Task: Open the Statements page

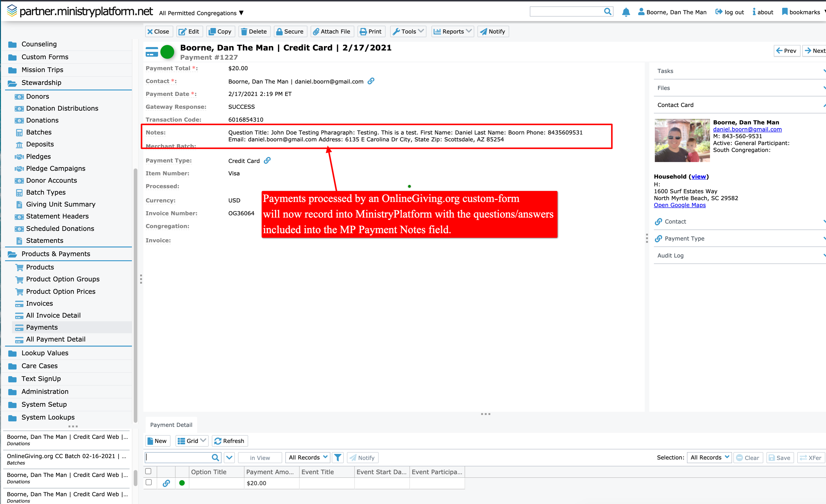Action: coord(45,241)
